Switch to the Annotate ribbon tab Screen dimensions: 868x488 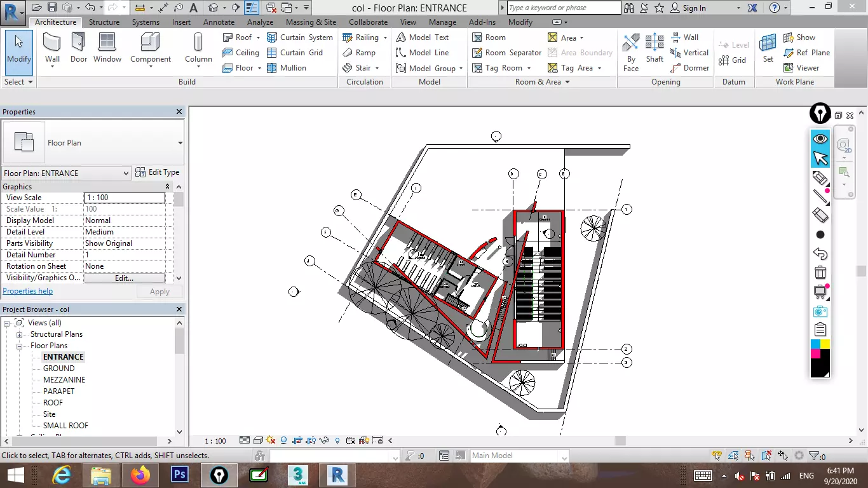tap(219, 22)
